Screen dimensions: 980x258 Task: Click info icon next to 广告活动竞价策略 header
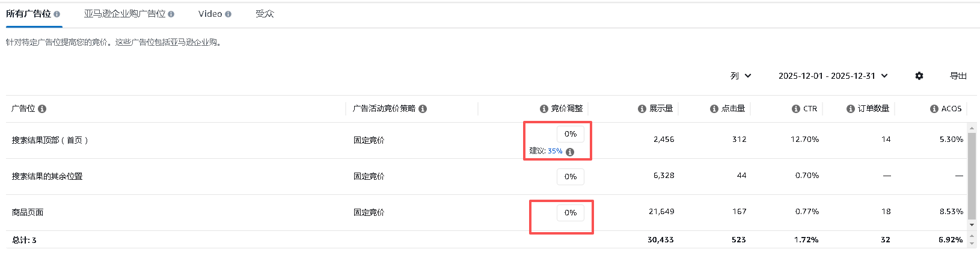(423, 109)
